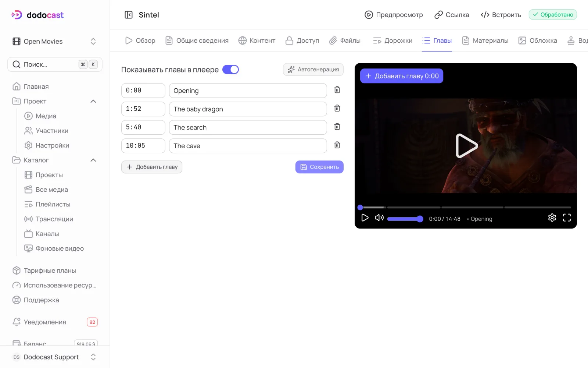Start playback with large center play button
The width and height of the screenshot is (588, 368).
pyautogui.click(x=466, y=146)
